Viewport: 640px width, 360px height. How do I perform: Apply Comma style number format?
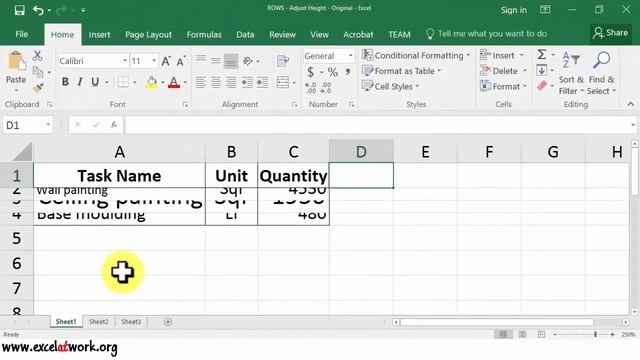tap(348, 72)
